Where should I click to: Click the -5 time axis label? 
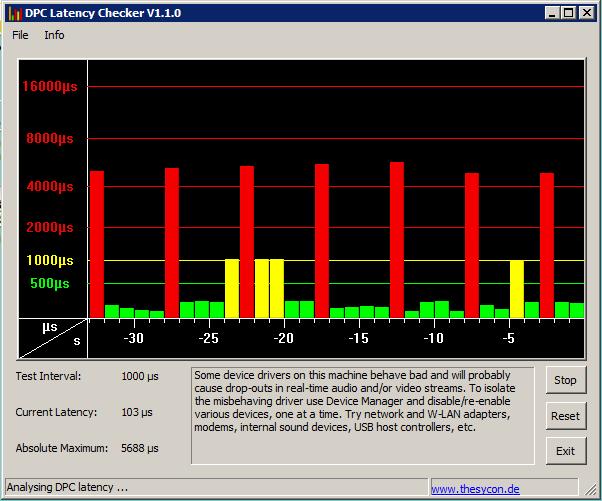pos(508,338)
